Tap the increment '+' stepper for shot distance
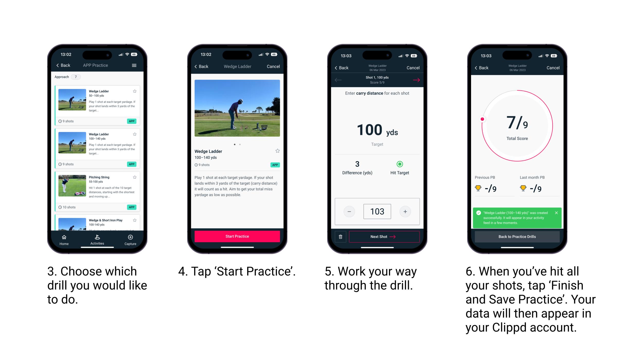 click(405, 211)
